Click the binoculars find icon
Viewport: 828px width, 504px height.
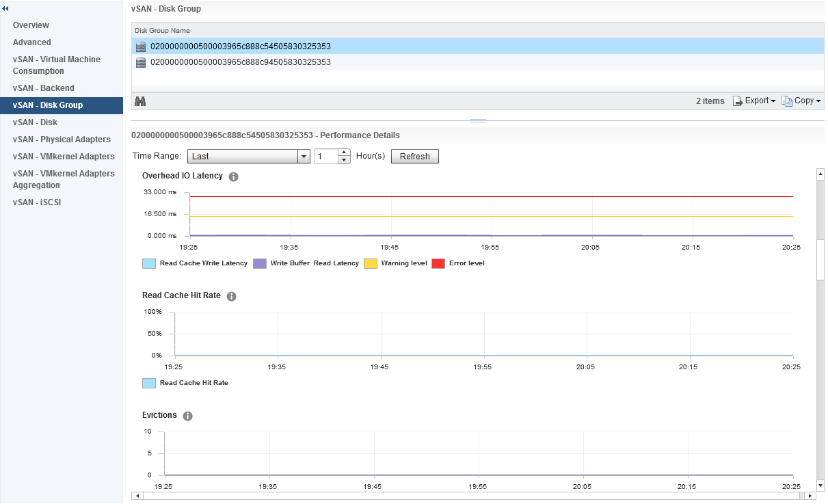tap(141, 101)
